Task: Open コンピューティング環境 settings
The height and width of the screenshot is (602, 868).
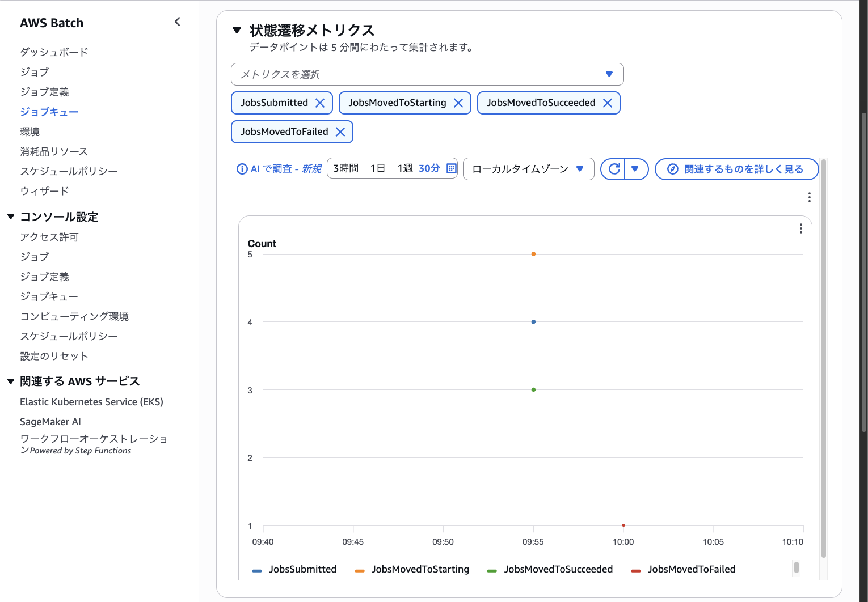Action: [x=74, y=316]
